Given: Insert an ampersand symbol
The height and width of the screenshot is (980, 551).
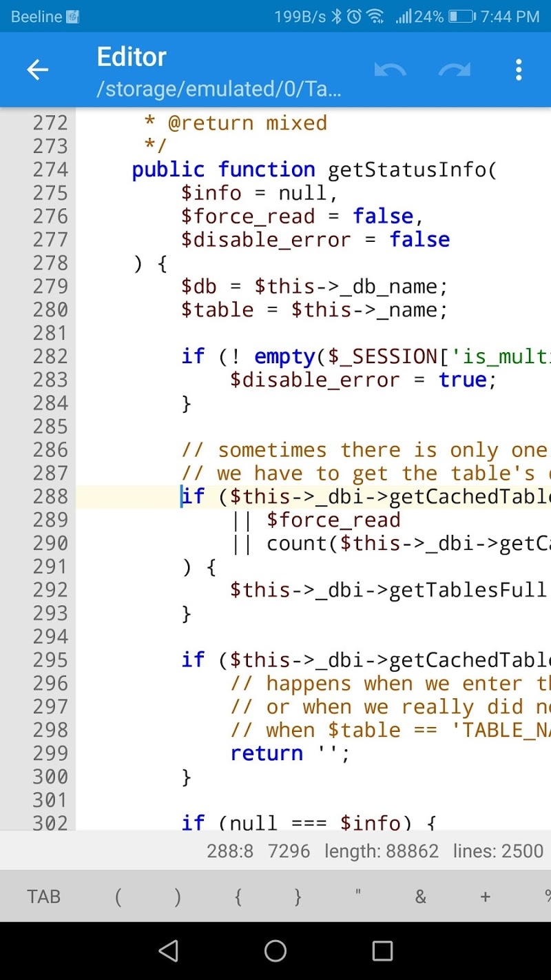Looking at the screenshot, I should 420,896.
